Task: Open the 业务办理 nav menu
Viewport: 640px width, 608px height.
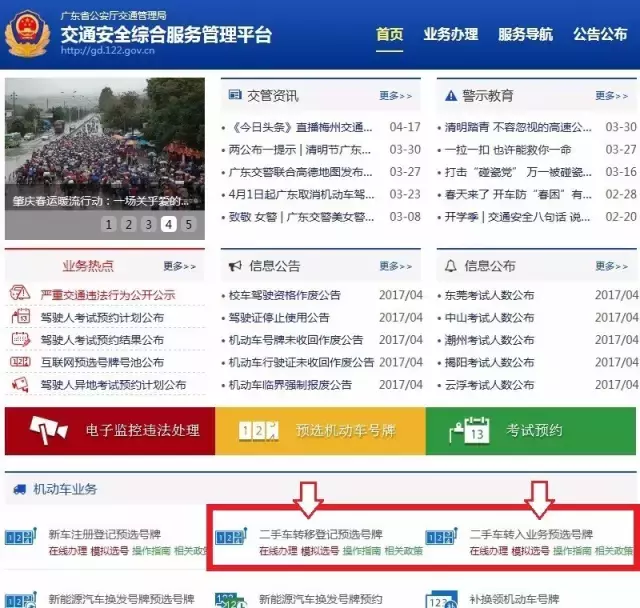Action: [x=451, y=34]
